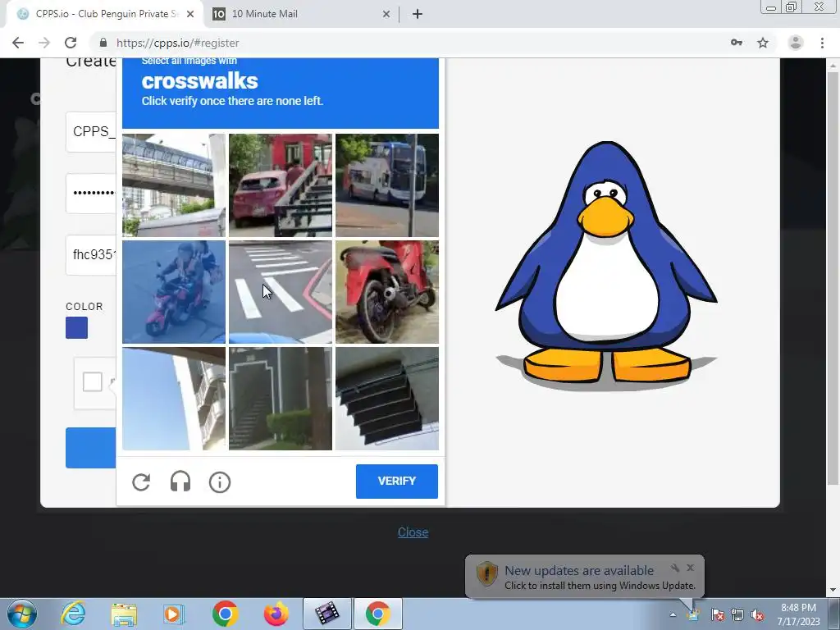840x630 pixels.
Task: Close the CPPS.io tab
Action: click(190, 15)
